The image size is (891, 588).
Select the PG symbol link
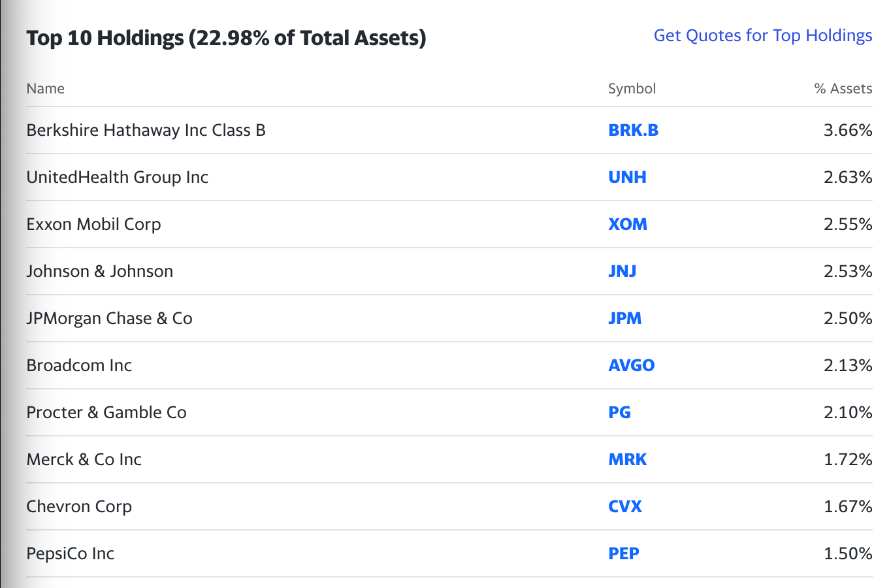click(619, 412)
